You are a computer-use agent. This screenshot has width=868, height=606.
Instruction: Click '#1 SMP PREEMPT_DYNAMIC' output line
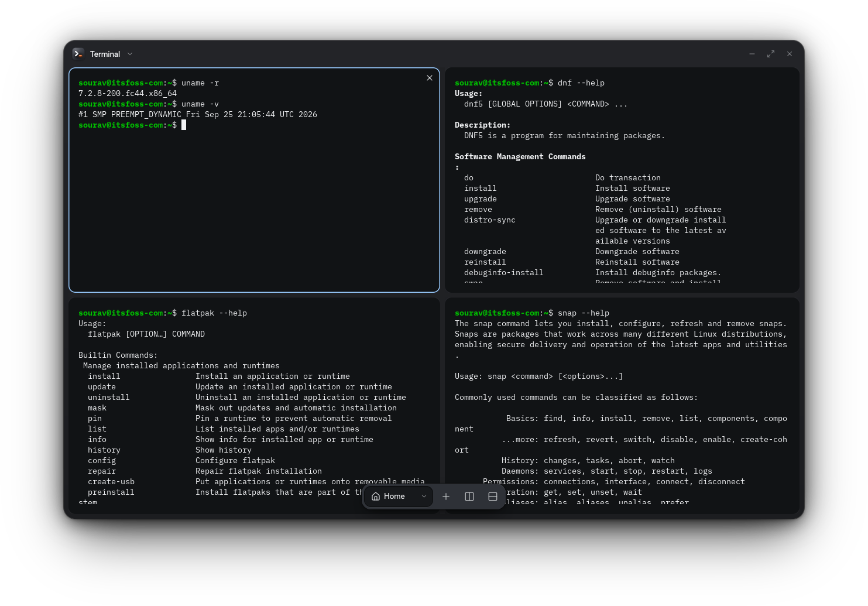click(198, 115)
